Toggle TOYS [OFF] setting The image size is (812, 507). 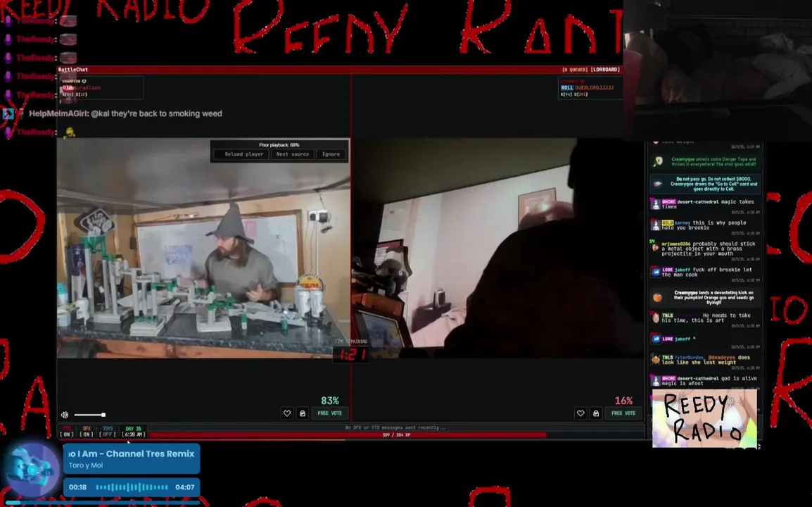click(107, 432)
